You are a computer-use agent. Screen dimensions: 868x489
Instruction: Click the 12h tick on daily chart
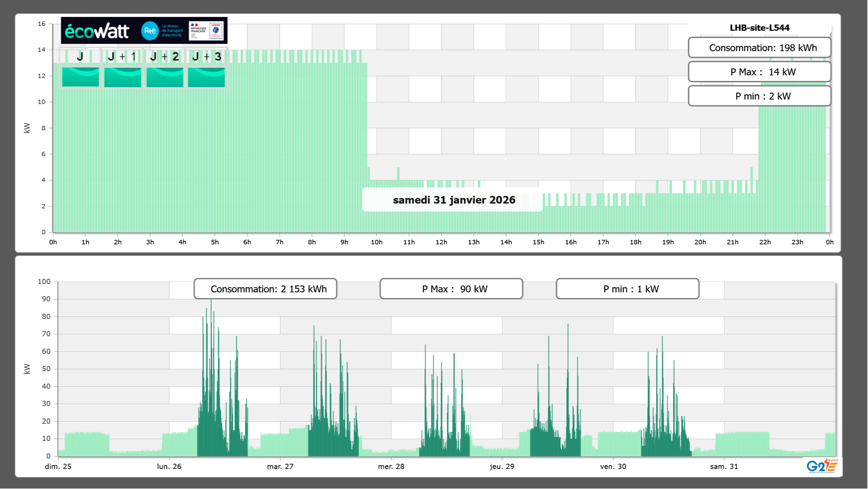click(x=441, y=242)
